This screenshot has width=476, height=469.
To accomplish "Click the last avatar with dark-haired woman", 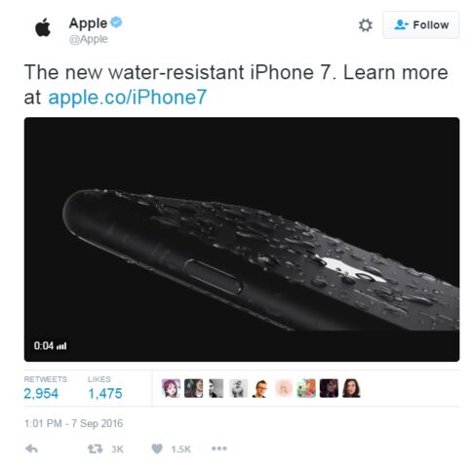I will tap(351, 388).
